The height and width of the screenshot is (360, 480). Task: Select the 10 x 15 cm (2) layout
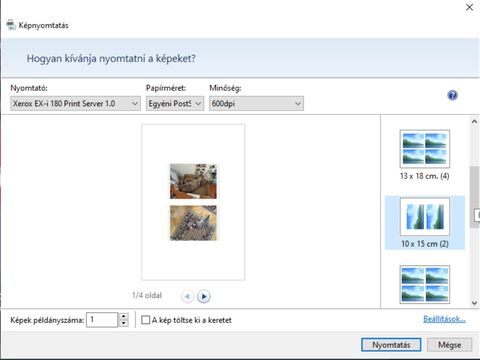click(x=425, y=223)
